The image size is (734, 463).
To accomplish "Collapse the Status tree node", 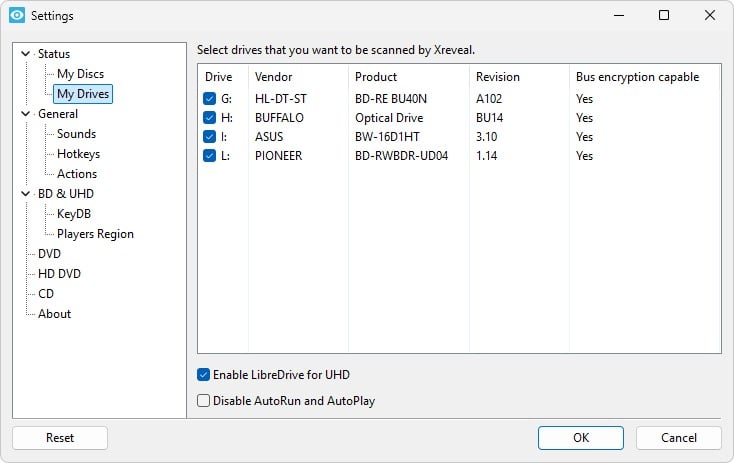I will (x=26, y=54).
